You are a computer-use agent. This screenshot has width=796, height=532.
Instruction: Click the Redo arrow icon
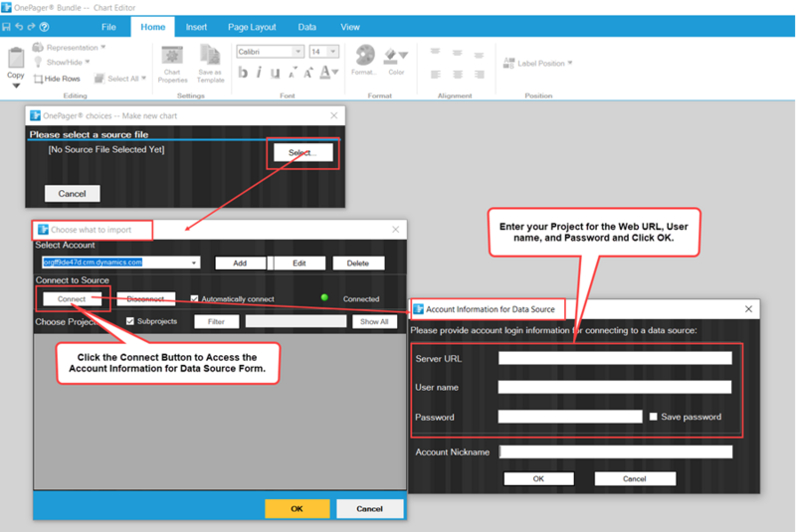32,27
